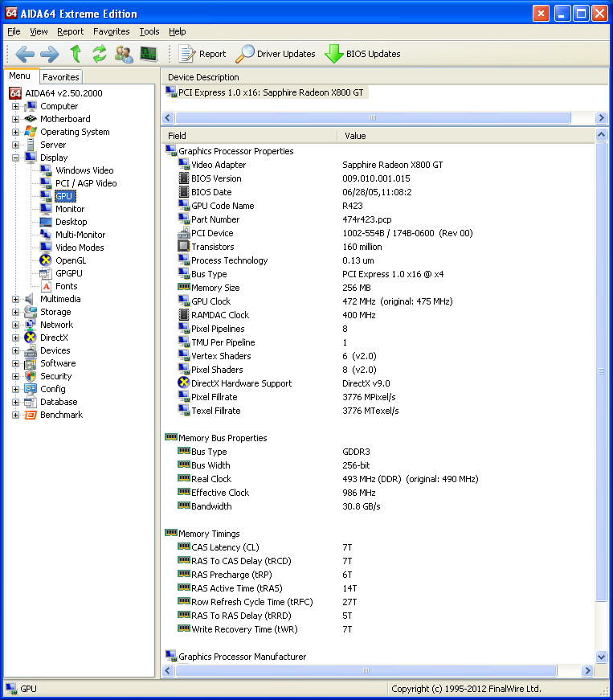The height and width of the screenshot is (700, 613).
Task: Click the PCI Device row icon
Action: (x=183, y=232)
